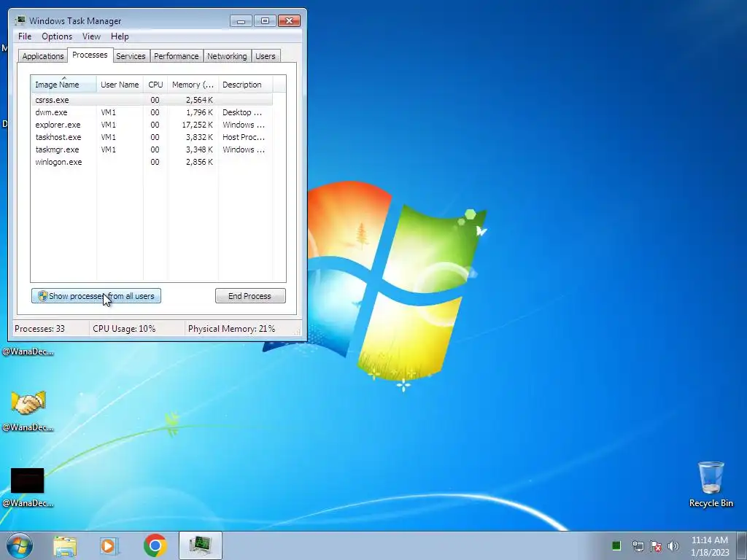Screen dimensions: 747x560
Task: Switch to the Users tab
Action: point(266,56)
